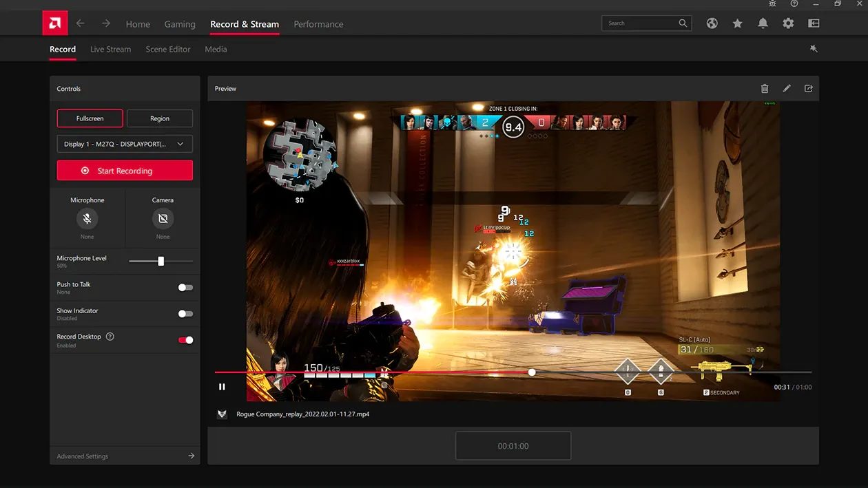868x488 pixels.
Task: Enable the Push to Talk toggle
Action: 185,288
